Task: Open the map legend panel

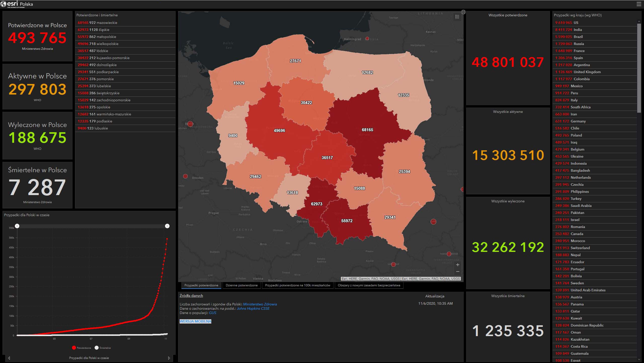Action: (457, 17)
